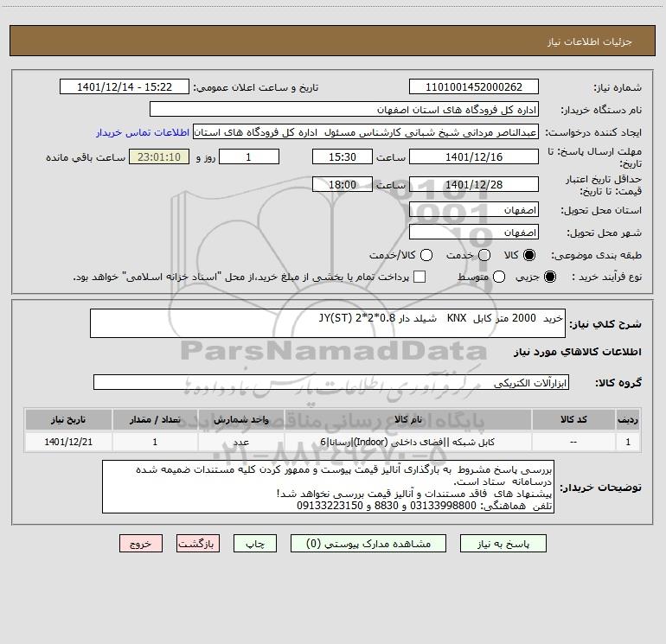Select the کالا/خدمت radio button
Image resolution: width=666 pixels, height=644 pixels.
tap(426, 255)
